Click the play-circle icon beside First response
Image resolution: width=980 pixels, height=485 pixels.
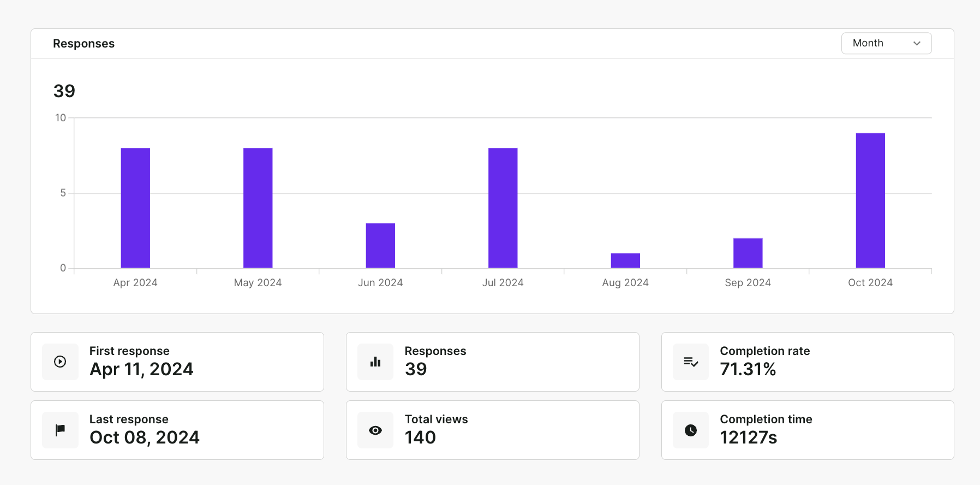60,362
